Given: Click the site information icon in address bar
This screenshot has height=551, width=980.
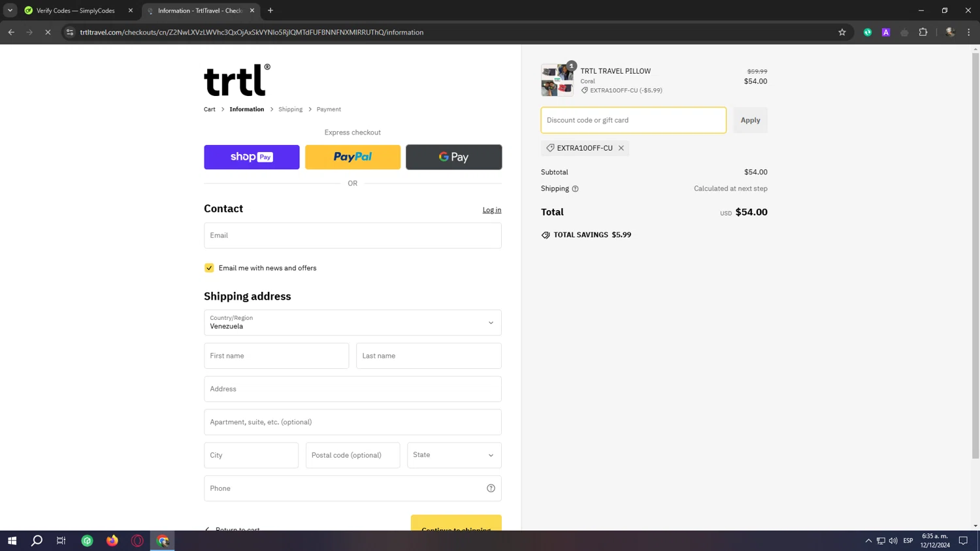Looking at the screenshot, I should point(70,32).
